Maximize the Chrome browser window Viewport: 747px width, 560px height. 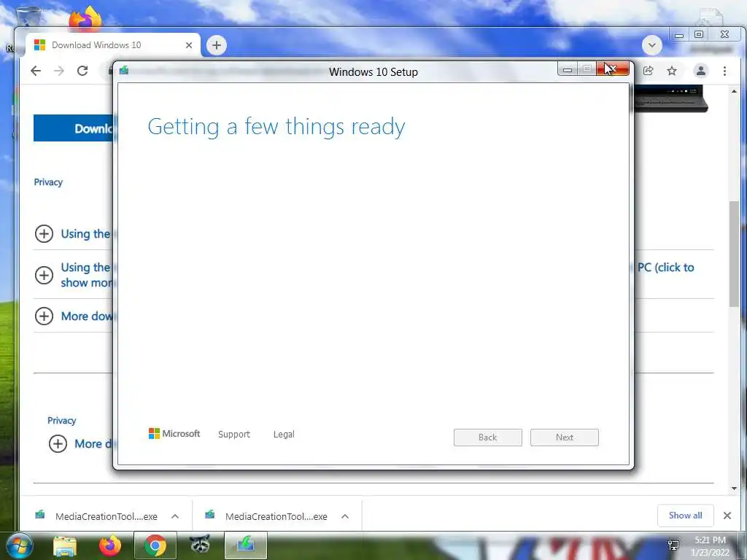pos(699,34)
